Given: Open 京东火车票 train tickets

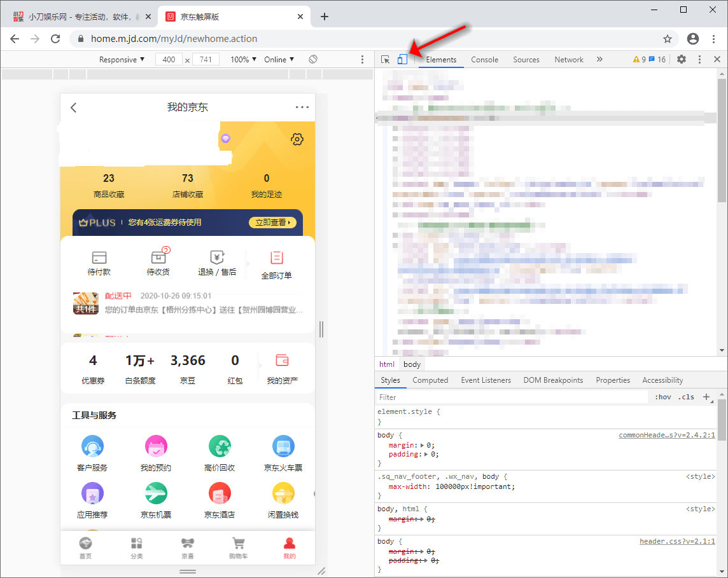Looking at the screenshot, I should pos(283,453).
